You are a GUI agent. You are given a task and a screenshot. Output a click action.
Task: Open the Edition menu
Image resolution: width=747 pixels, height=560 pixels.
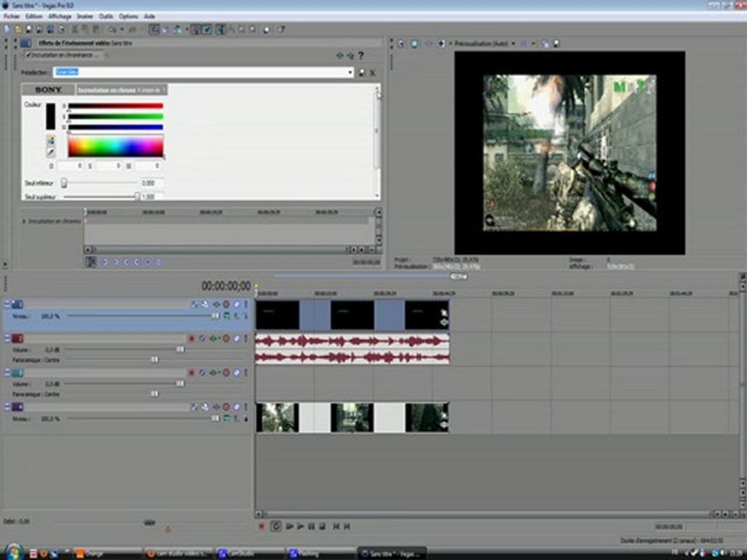click(33, 16)
